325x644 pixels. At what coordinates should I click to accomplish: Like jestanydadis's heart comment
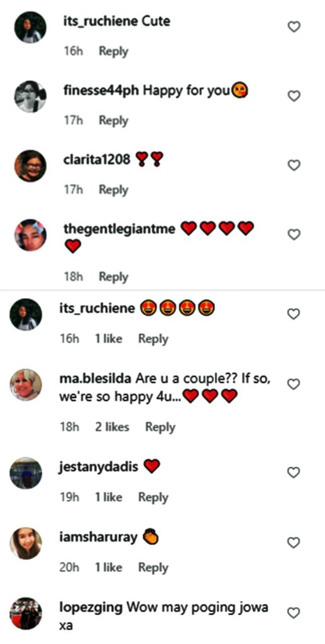294,473
